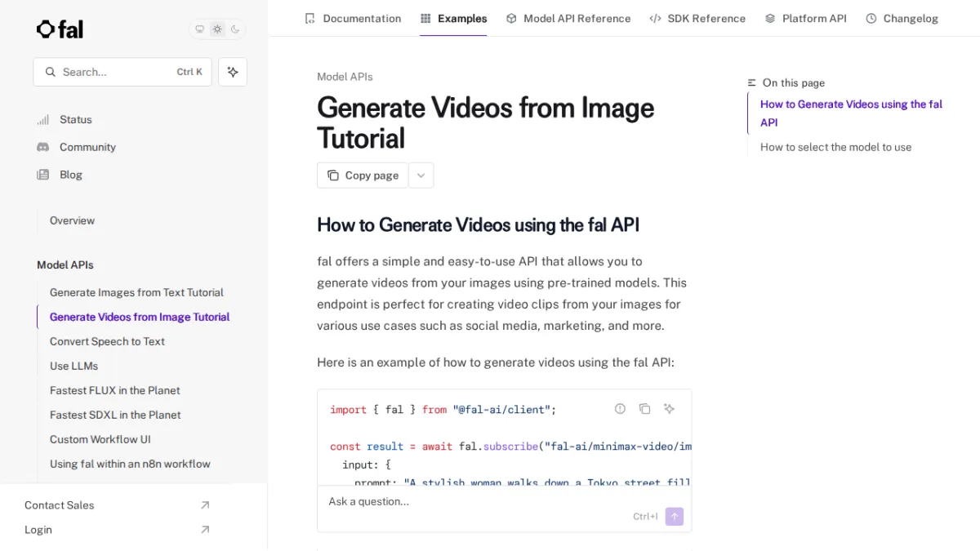Viewport: 980px width, 551px height.
Task: Click the fal logo
Action: point(60,29)
